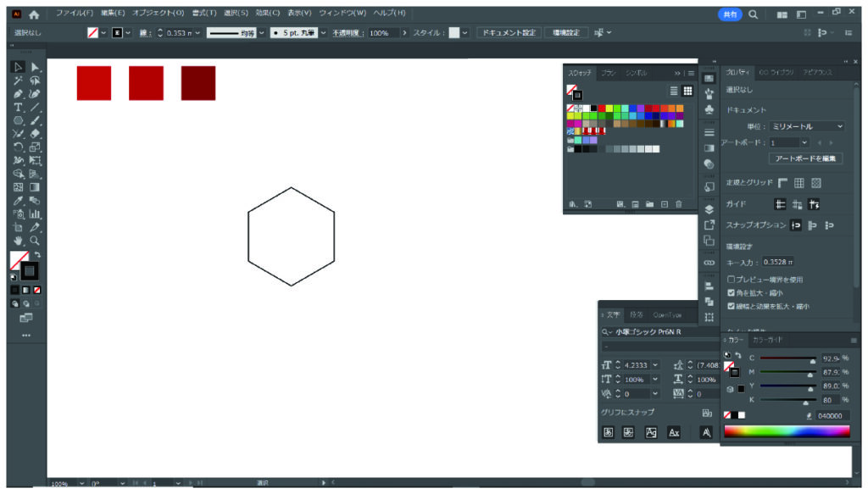Screen dimensions: 868x494
Task: Pick the Eraser tool
Action: coord(35,134)
